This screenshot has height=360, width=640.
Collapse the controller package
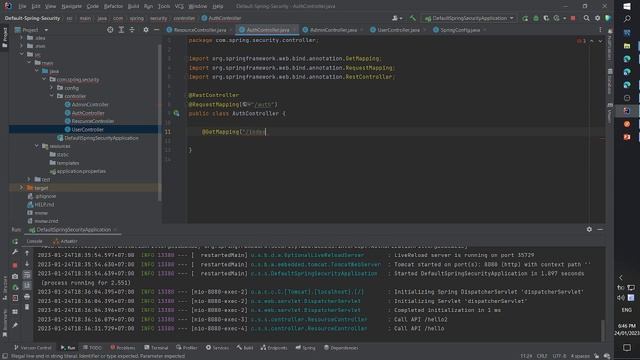51,96
